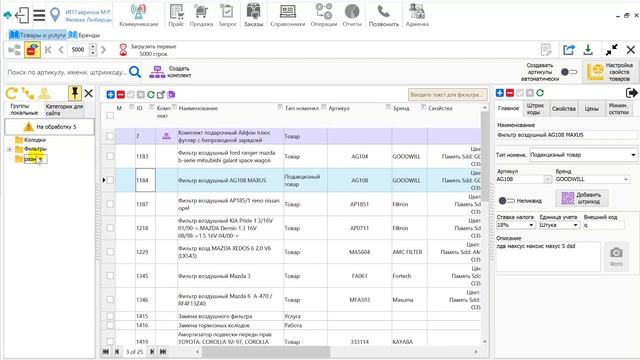Open the Артикул AG108 dropdown
Viewport: 640px width, 360px height.
[547, 179]
